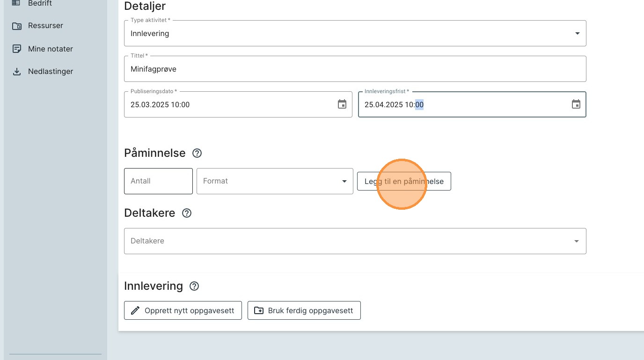644x360 pixels.
Task: Click Opprett nytt oppgavesett button
Action: (183, 310)
